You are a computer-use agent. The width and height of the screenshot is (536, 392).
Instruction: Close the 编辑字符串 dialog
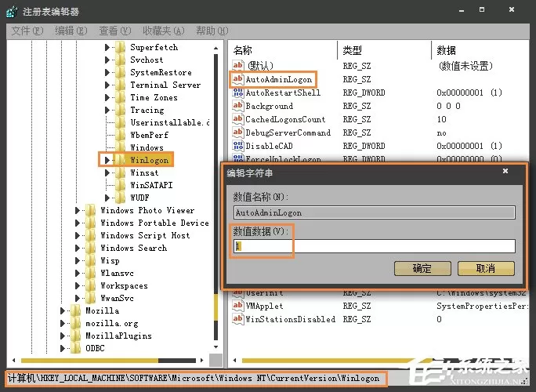click(x=505, y=171)
